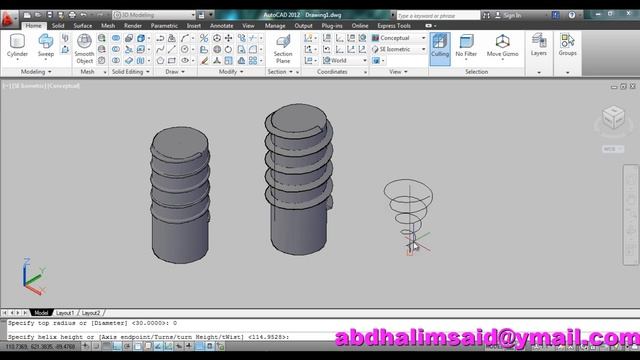Select the Array tool in Modify panel

click(x=253, y=60)
